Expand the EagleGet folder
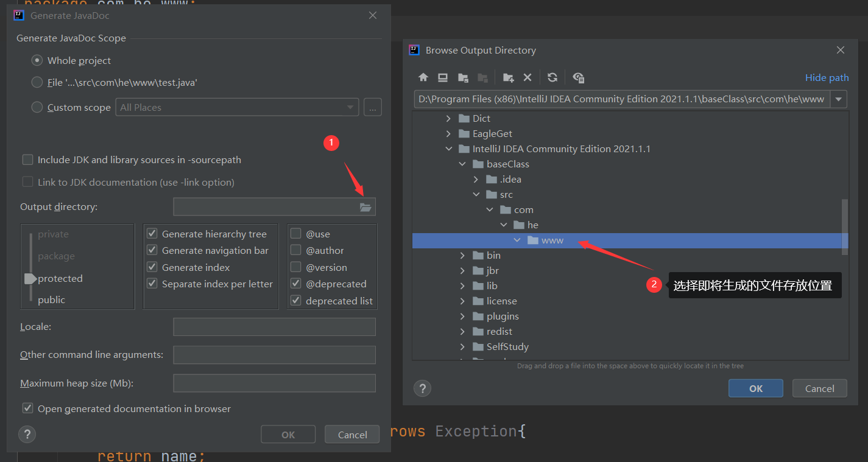The width and height of the screenshot is (868, 462). tap(449, 133)
